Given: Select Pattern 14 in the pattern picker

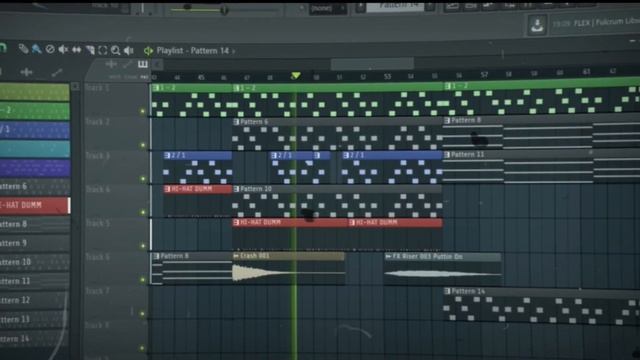Looking at the screenshot, I should tap(34, 338).
